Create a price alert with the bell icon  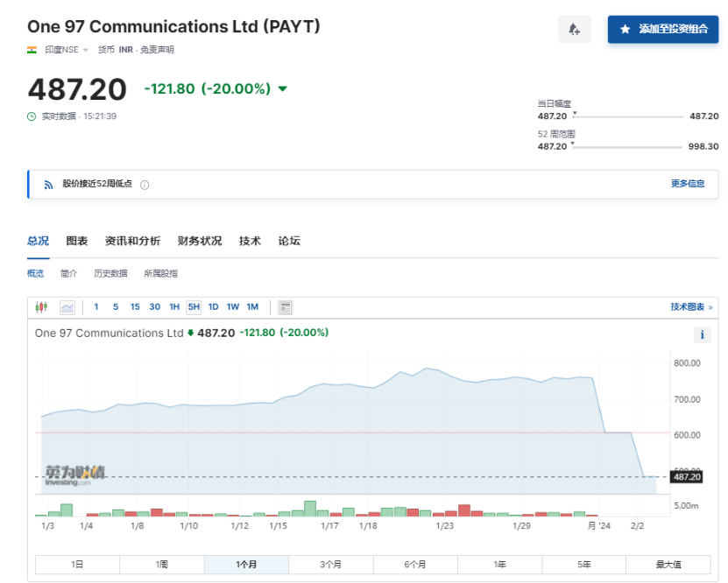coord(575,29)
